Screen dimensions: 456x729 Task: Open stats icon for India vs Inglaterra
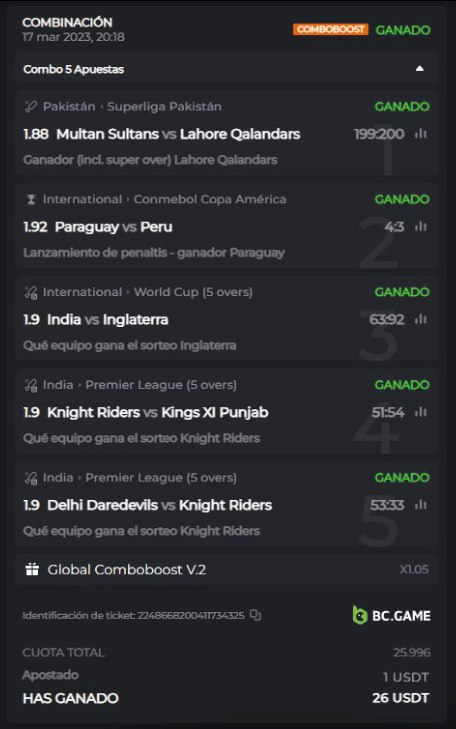[421, 319]
